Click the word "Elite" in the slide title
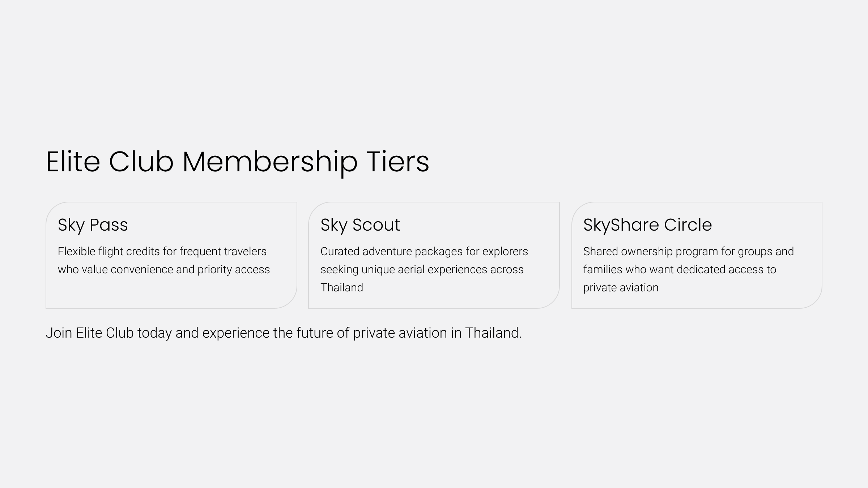This screenshot has width=868, height=488. 73,162
